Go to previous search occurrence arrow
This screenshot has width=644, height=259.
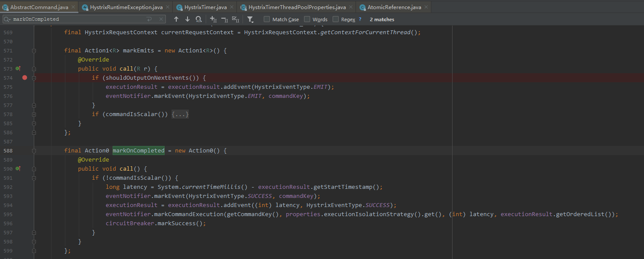coord(176,19)
